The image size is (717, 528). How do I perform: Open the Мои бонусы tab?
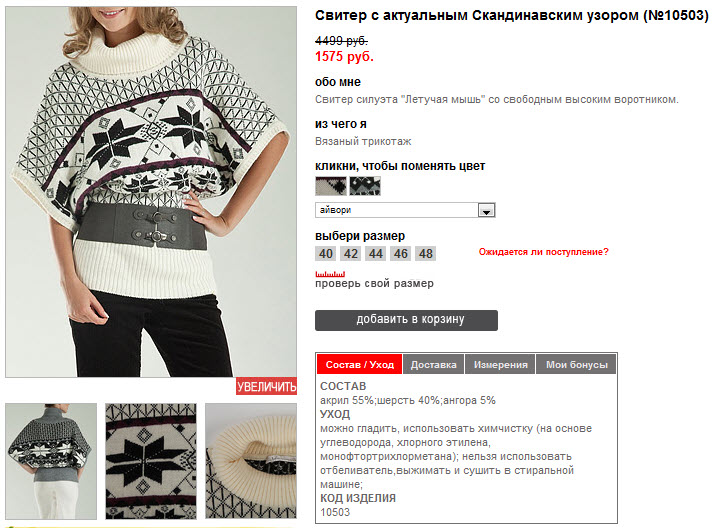[x=576, y=364]
